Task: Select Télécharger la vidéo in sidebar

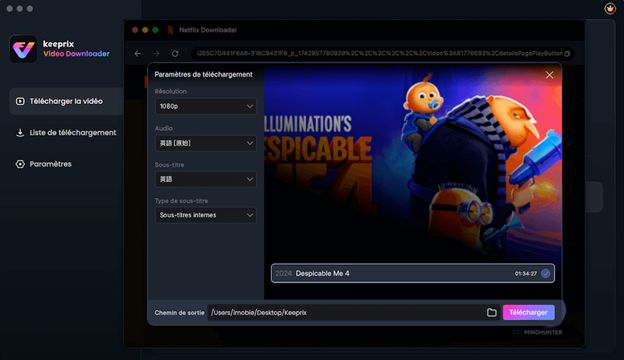Action: coord(66,101)
